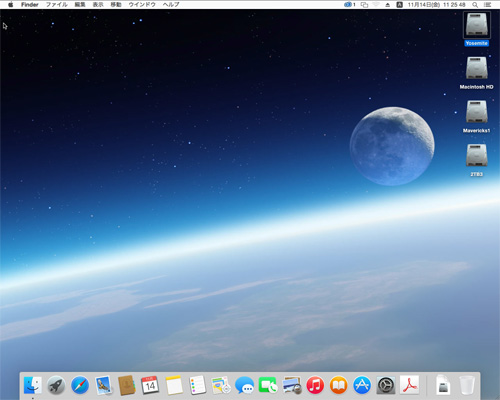Open the ファイル menu
The width and height of the screenshot is (500, 400).
click(56, 5)
